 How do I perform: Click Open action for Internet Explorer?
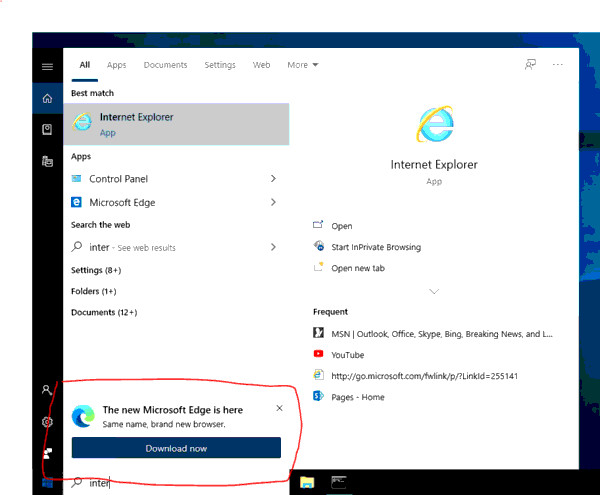tap(342, 226)
